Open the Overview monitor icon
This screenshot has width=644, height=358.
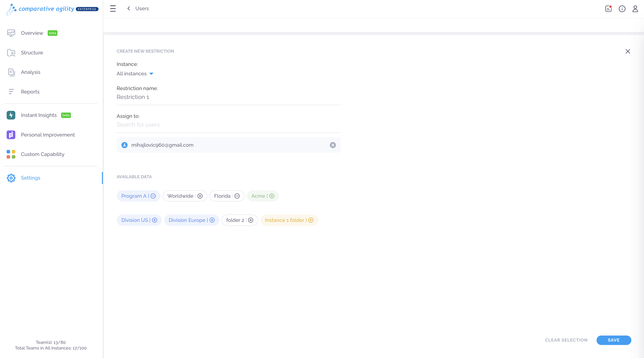coord(11,33)
